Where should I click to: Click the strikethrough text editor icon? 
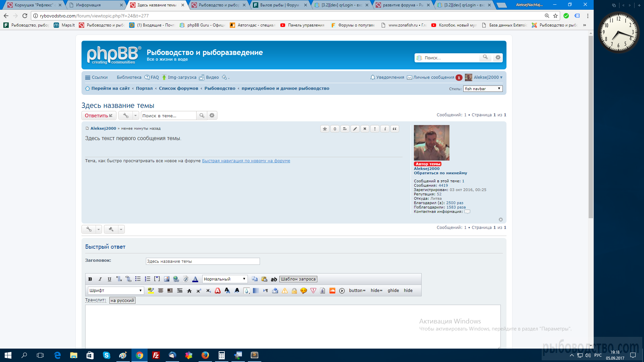(x=189, y=291)
